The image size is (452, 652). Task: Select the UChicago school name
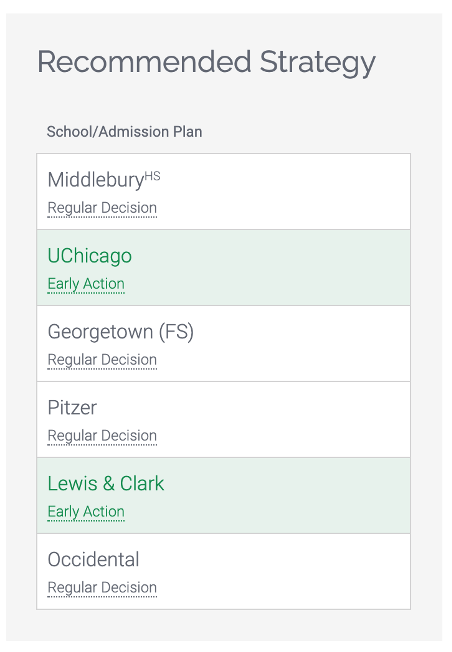(x=90, y=255)
